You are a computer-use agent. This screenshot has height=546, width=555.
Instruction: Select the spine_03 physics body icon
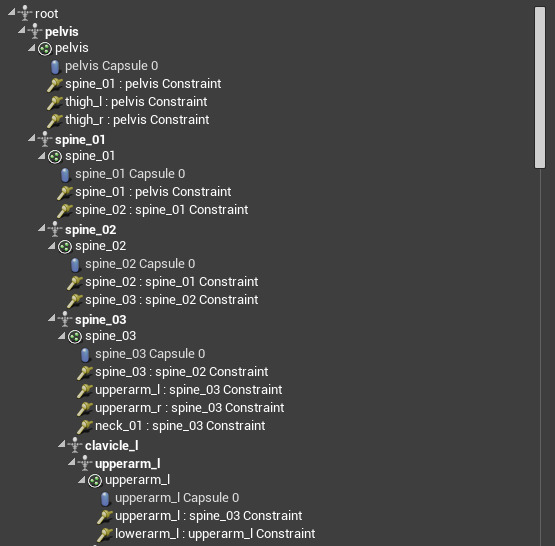[x=75, y=337]
